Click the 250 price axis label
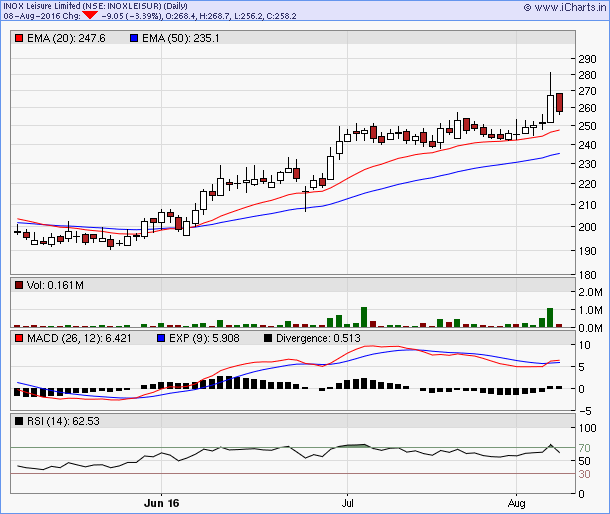This screenshot has width=610, height=514. 587,126
